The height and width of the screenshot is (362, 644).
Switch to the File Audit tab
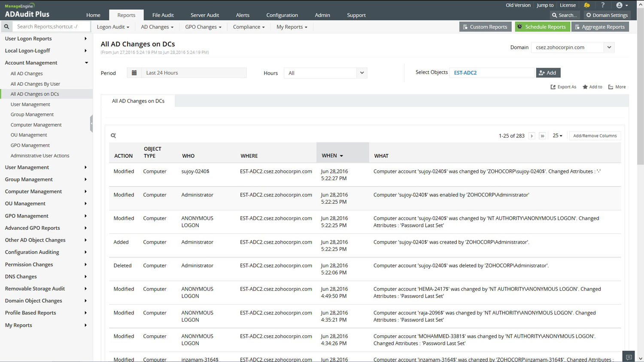pyautogui.click(x=163, y=15)
